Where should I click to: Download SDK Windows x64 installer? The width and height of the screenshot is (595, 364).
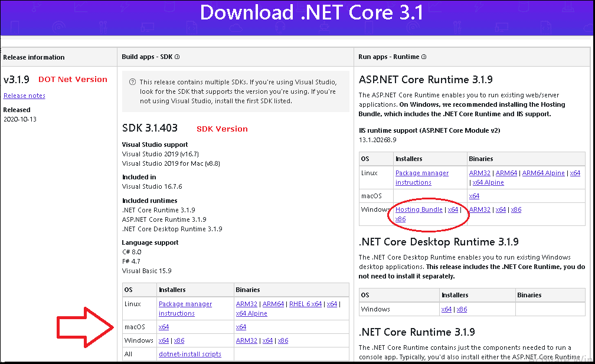point(164,340)
